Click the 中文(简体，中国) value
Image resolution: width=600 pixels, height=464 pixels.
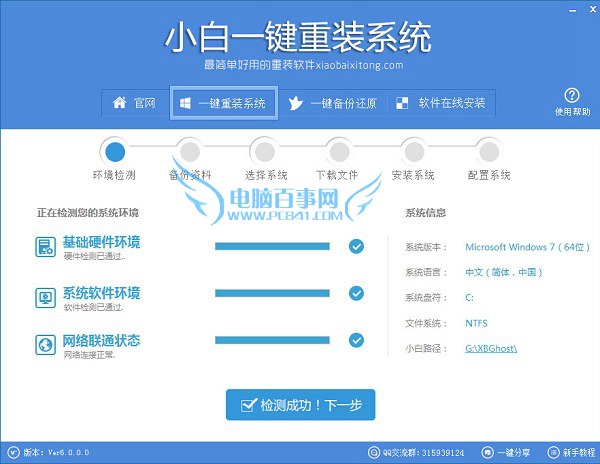[504, 272]
